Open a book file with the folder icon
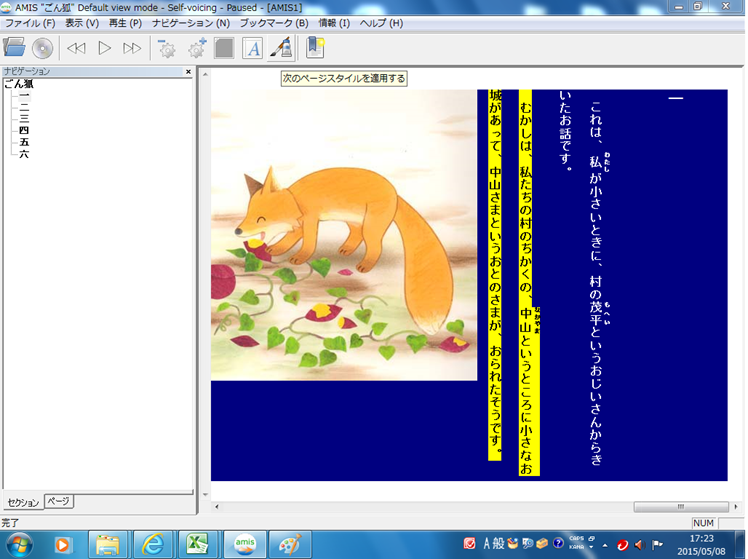748x559 pixels. (14, 48)
